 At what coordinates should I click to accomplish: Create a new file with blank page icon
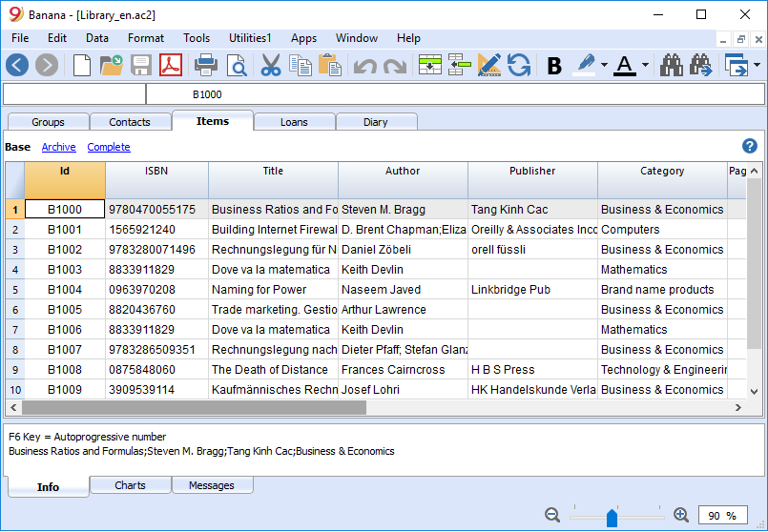(82, 65)
